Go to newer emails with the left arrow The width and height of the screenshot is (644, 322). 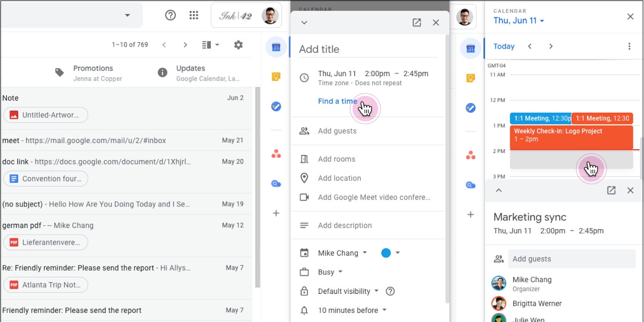coord(164,45)
